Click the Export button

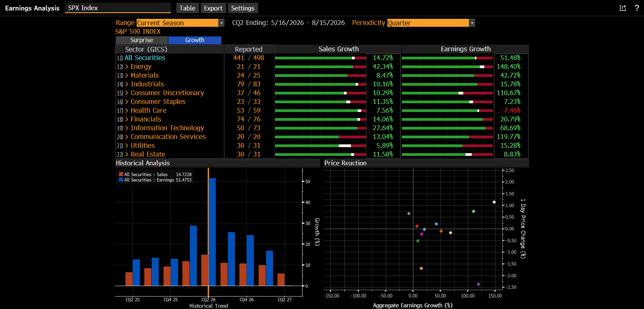point(213,8)
